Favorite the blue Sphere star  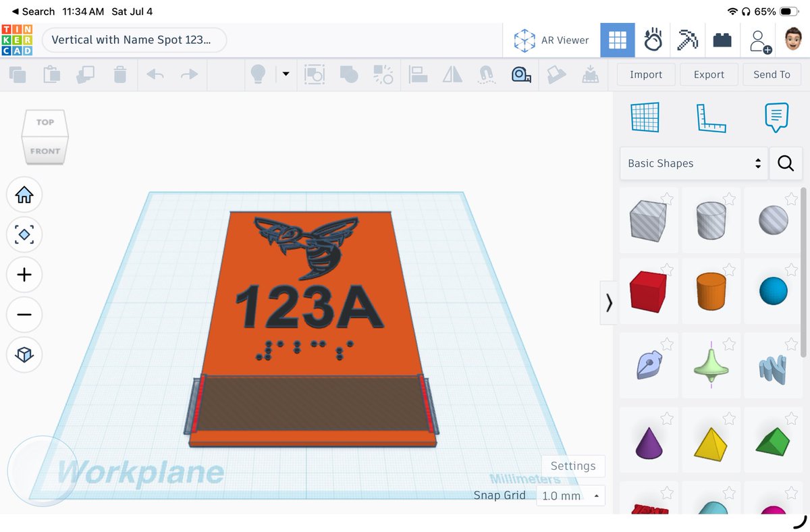tap(792, 269)
